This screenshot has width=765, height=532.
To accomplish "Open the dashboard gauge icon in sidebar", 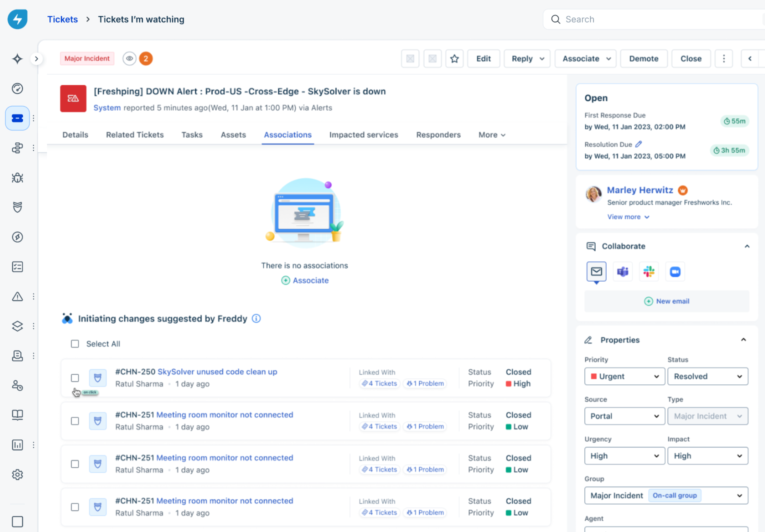I will click(x=17, y=88).
